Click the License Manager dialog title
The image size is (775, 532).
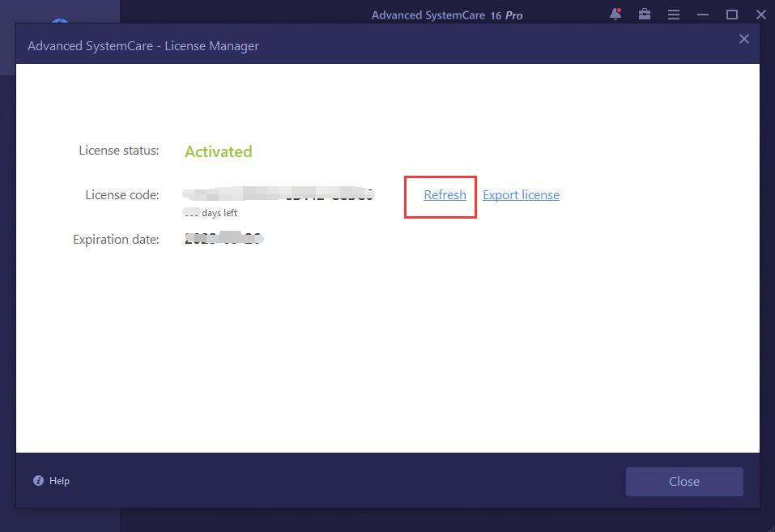(143, 46)
